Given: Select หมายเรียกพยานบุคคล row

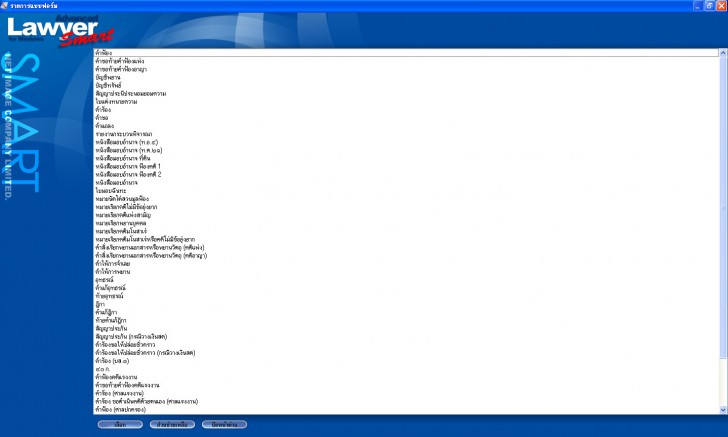Looking at the screenshot, I should coord(406,223).
